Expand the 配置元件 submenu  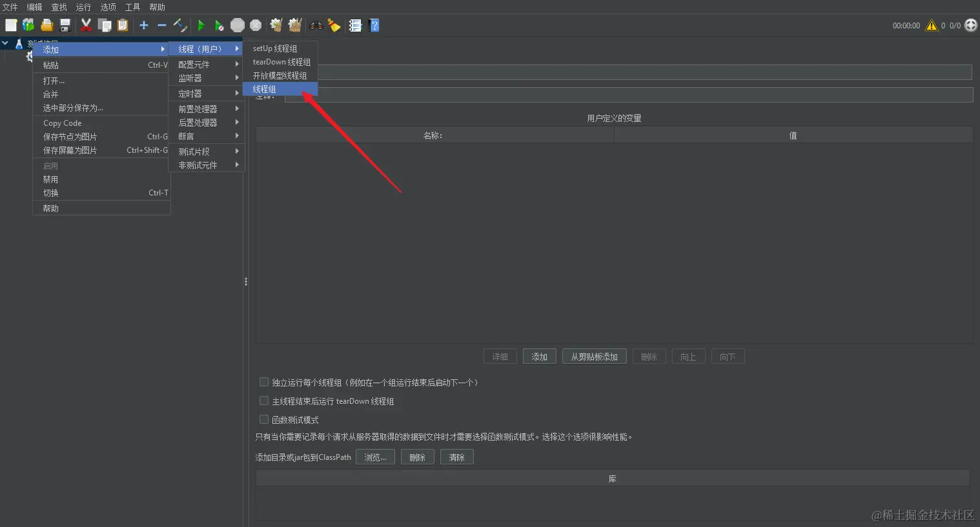205,65
